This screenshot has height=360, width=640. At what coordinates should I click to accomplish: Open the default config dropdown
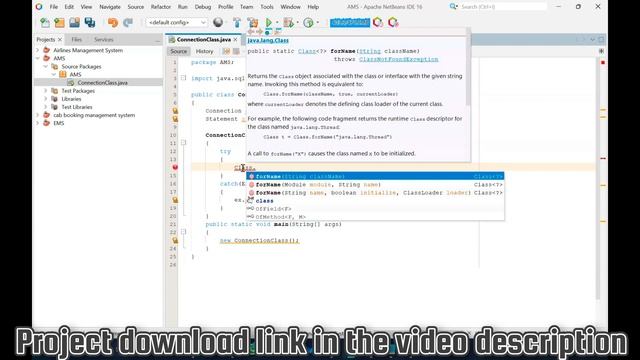tap(176, 22)
